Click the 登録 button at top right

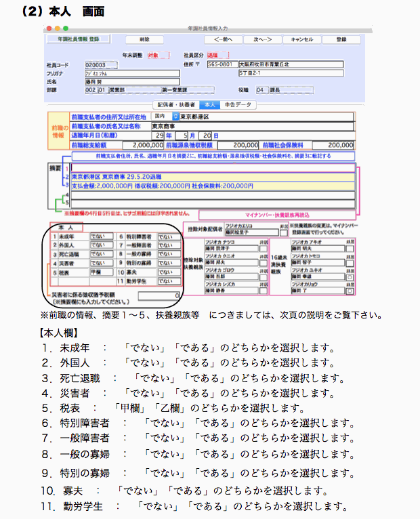pos(341,39)
